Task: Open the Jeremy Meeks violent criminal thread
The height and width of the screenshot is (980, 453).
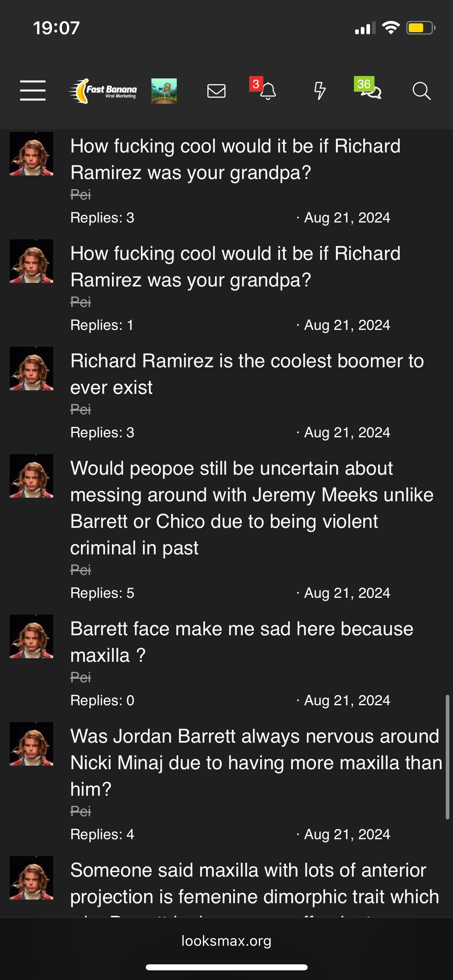Action: pos(252,508)
